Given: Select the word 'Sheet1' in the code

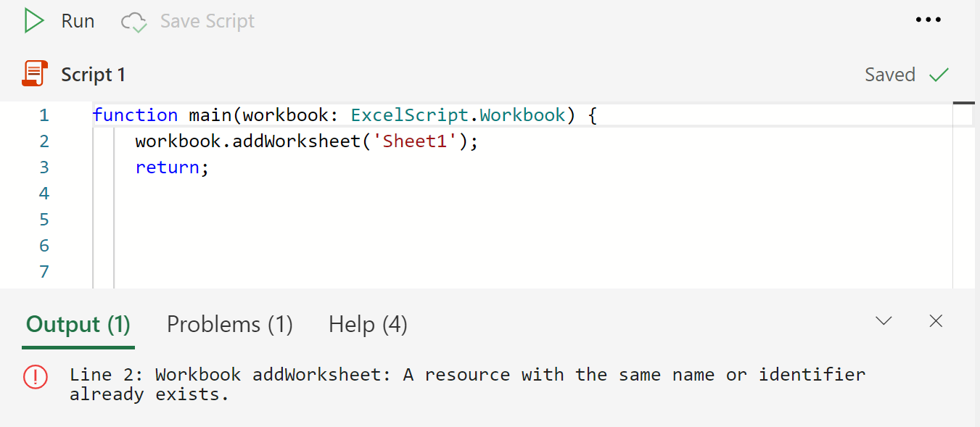Looking at the screenshot, I should tap(415, 141).
